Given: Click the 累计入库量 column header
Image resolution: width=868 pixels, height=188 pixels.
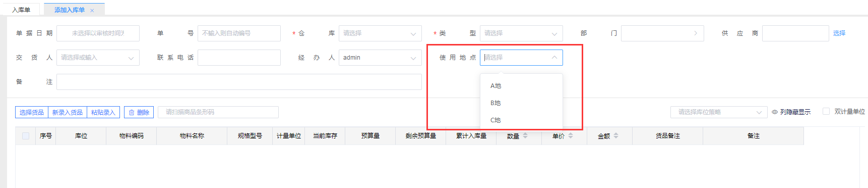Looking at the screenshot, I should (471, 136).
